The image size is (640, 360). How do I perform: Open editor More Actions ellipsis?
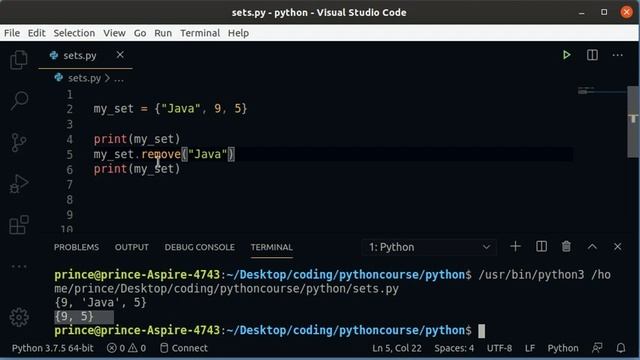click(x=618, y=55)
